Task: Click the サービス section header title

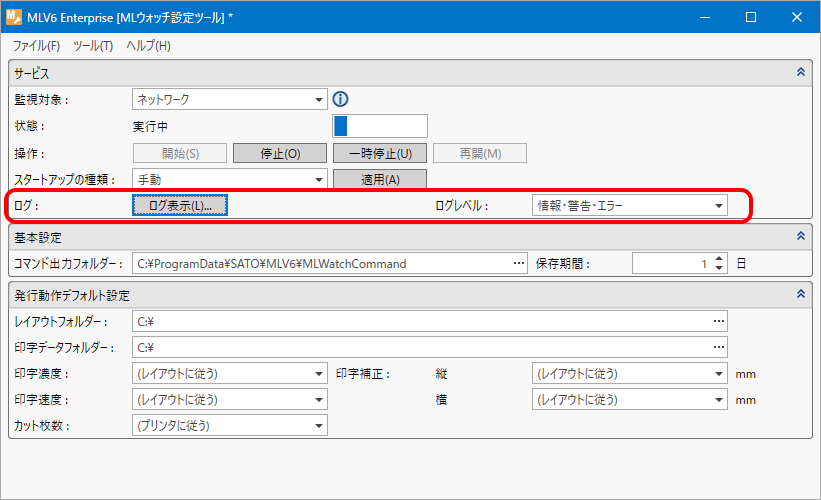Action: pyautogui.click(x=32, y=73)
